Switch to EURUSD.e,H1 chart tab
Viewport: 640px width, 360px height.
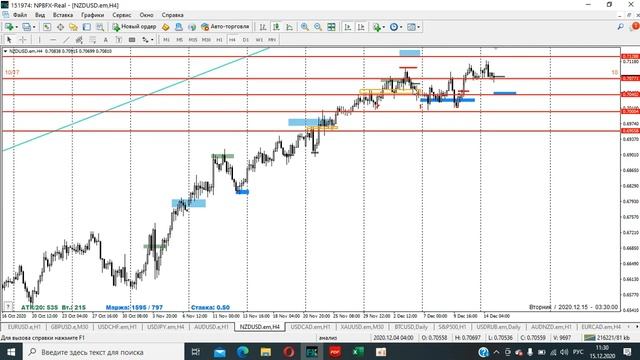24,327
